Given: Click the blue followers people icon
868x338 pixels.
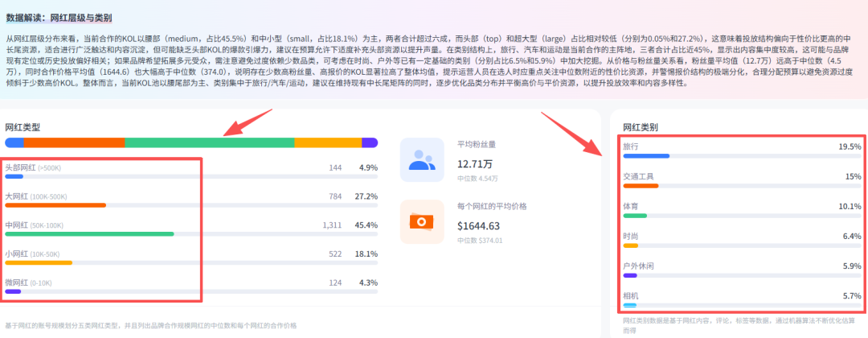Looking at the screenshot, I should [422, 159].
